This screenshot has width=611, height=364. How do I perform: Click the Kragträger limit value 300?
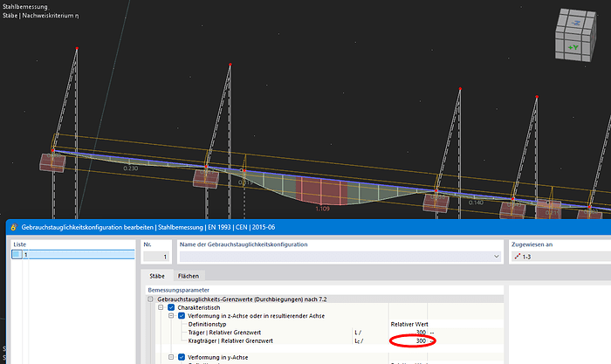click(421, 341)
